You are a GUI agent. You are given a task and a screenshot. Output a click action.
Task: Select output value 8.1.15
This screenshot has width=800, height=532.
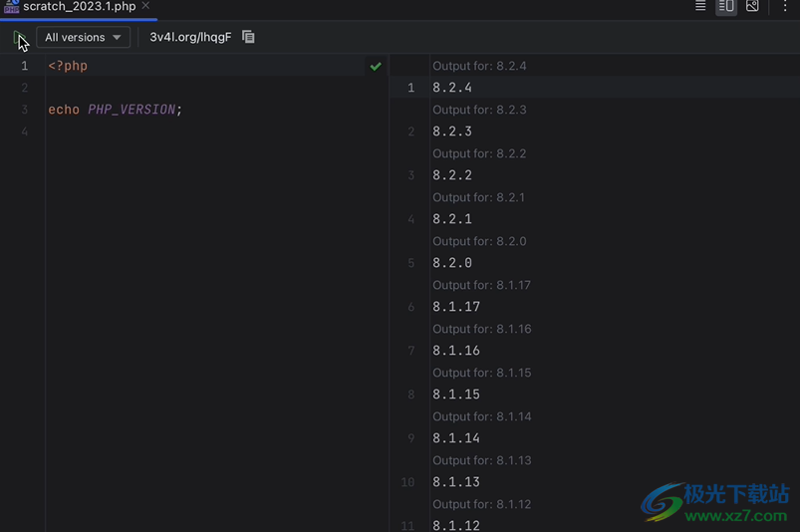coord(456,395)
